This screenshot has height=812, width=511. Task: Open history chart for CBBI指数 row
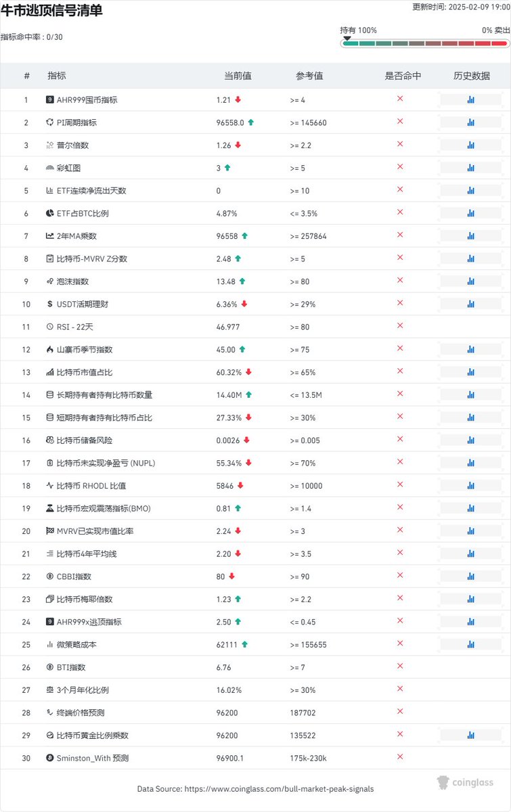(470, 576)
